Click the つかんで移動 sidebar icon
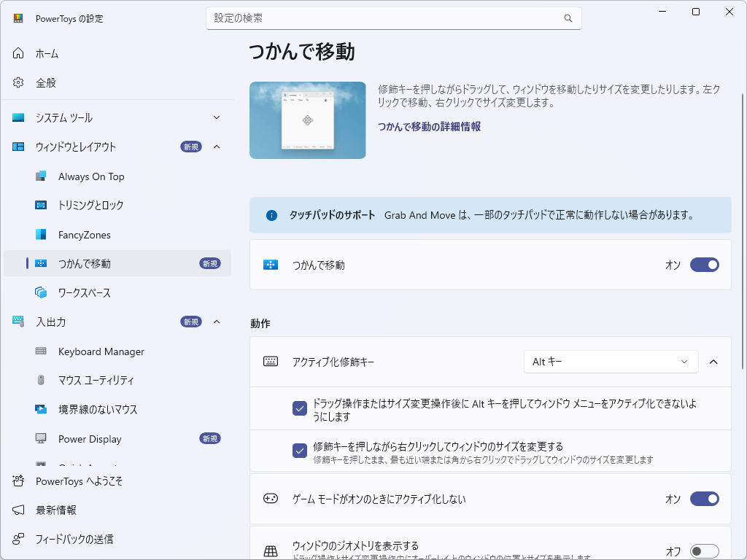Viewport: 747px width, 560px height. tap(41, 263)
